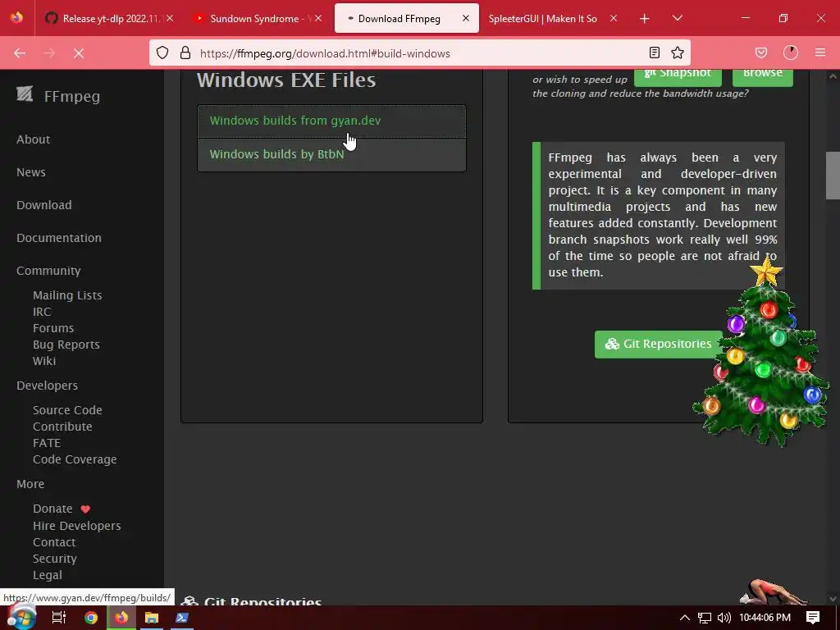
Task: Switch to Sundown Syndrome YouTube tab
Action: [x=259, y=18]
